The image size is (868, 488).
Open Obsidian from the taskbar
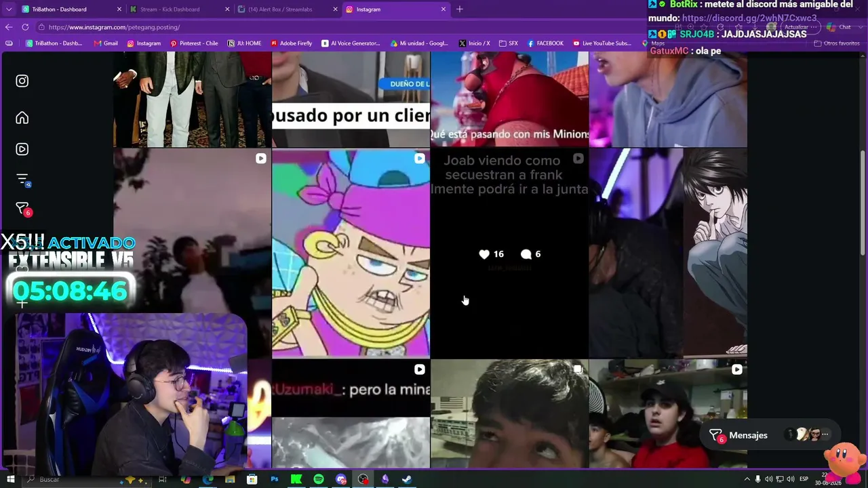click(x=385, y=479)
